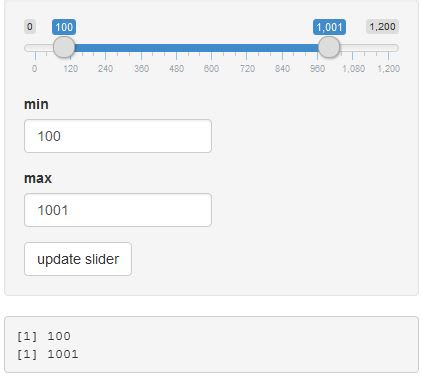The height and width of the screenshot is (377, 423).
Task: Click the blue 100 value bubble
Action: (64, 27)
